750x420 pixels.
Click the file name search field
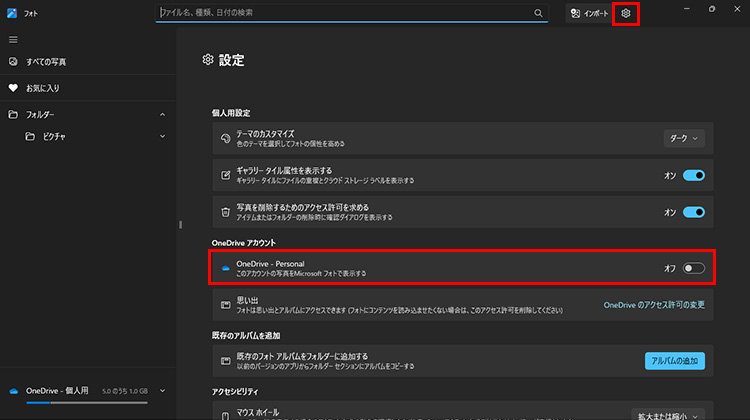click(345, 13)
